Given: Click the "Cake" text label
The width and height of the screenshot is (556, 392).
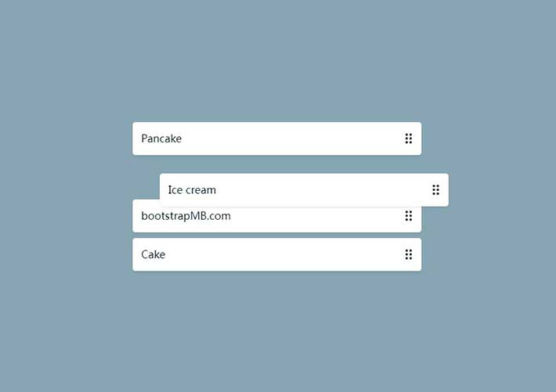Looking at the screenshot, I should coord(153,254).
